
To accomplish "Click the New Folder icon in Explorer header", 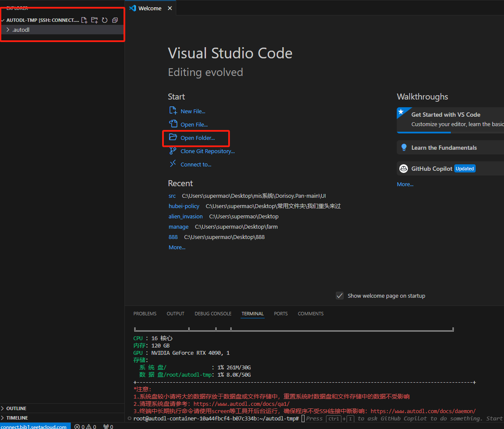I will [94, 20].
